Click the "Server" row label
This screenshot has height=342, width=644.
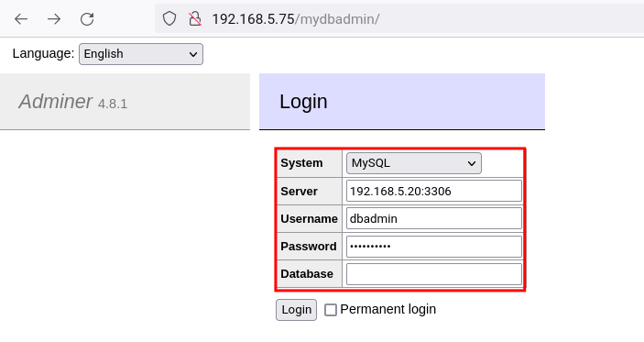[299, 192]
